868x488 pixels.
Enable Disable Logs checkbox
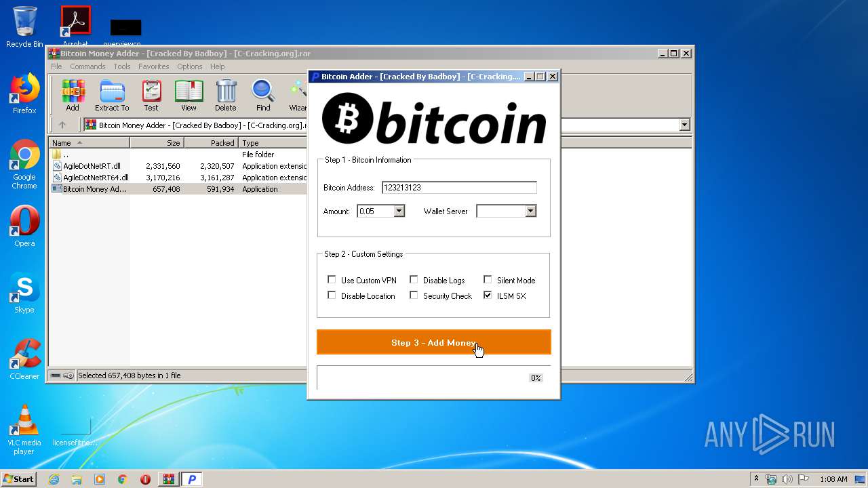[x=414, y=279]
